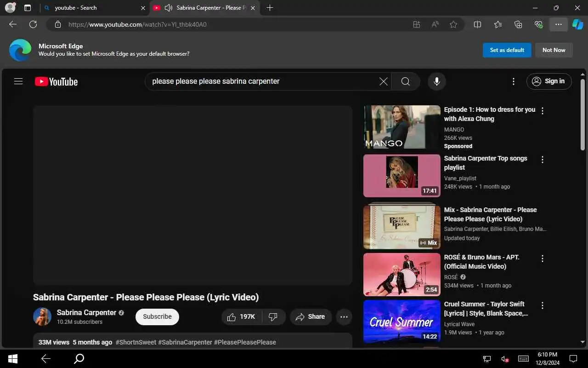
Task: Open MANGO sponsored video thumbnail
Action: pyautogui.click(x=402, y=127)
